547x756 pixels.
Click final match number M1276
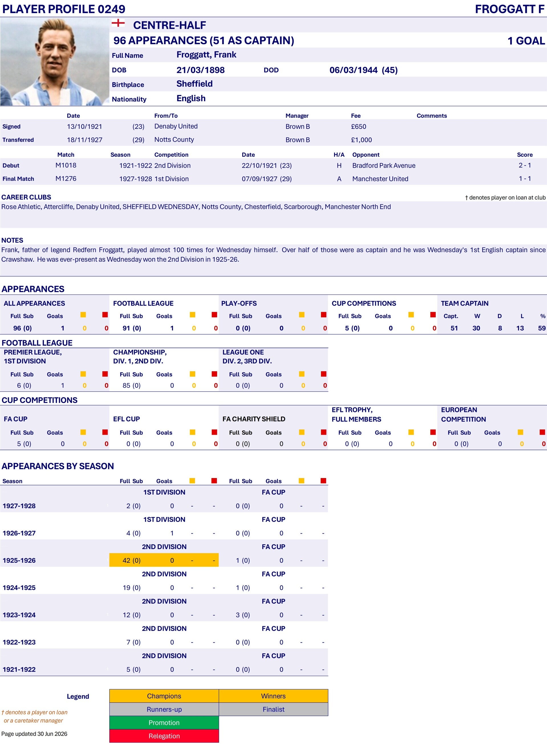[x=66, y=179]
